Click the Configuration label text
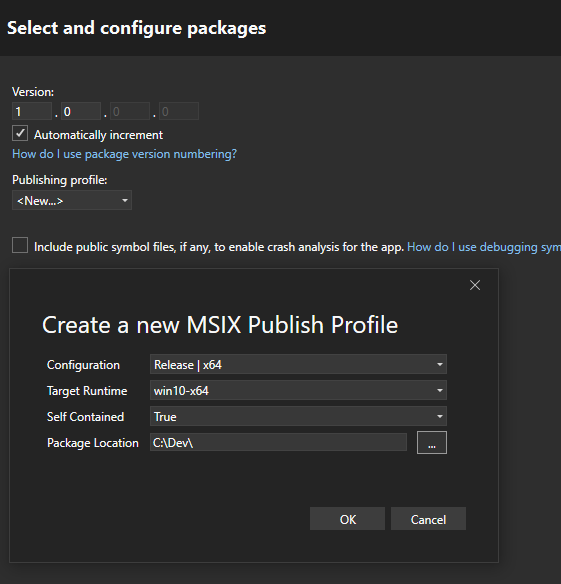The image size is (561, 584). tap(83, 365)
